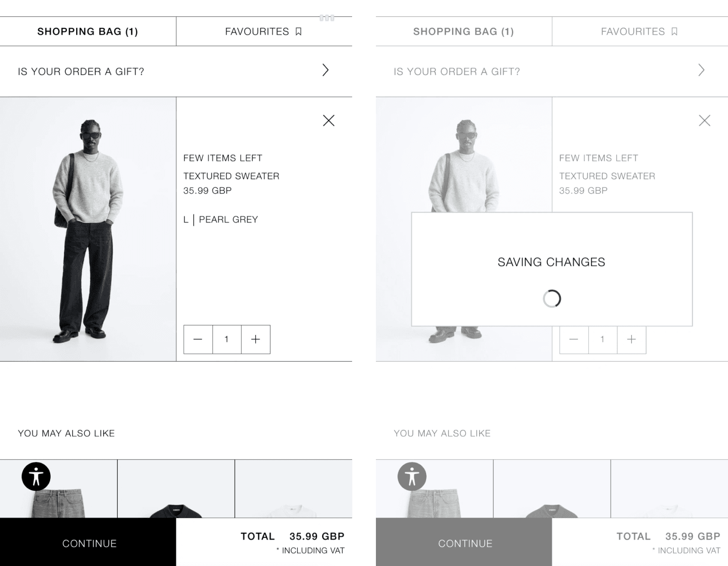728x566 pixels.
Task: Switch to the Shopping Bag (1) tab
Action: [x=88, y=31]
